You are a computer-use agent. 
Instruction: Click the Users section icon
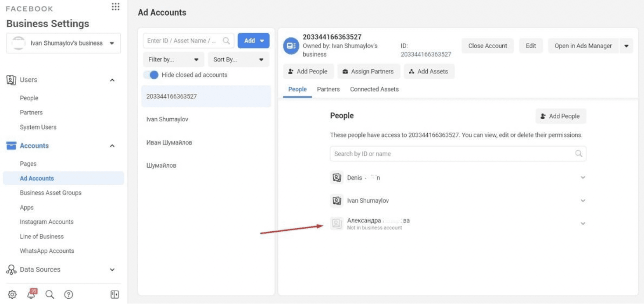11,80
